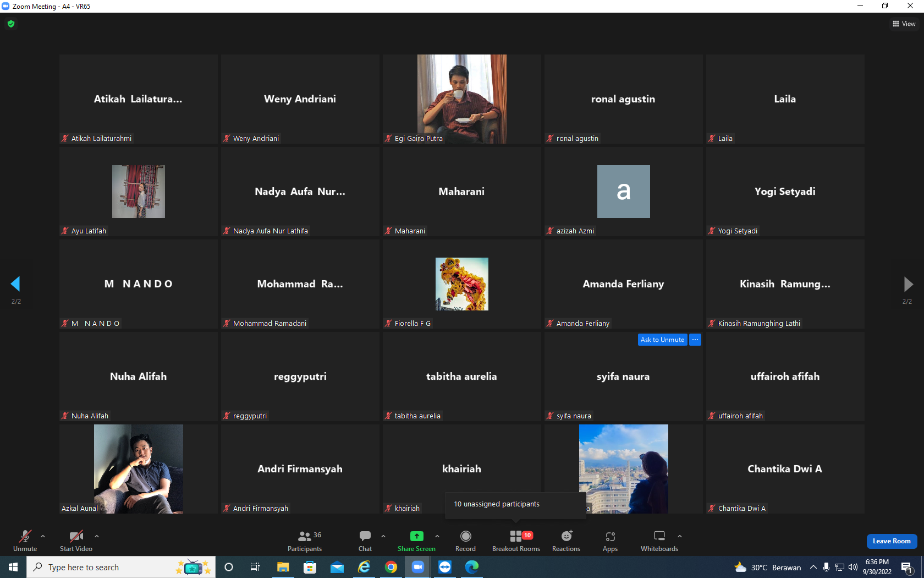Open more options on syifa naura's tile
Viewport: 924px width, 578px height.
click(x=695, y=340)
